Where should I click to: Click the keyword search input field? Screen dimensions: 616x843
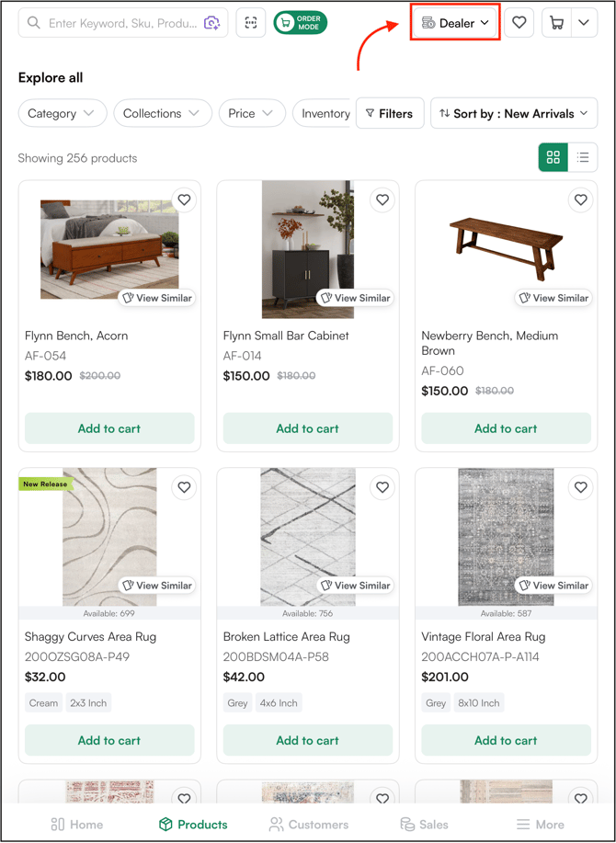point(123,23)
